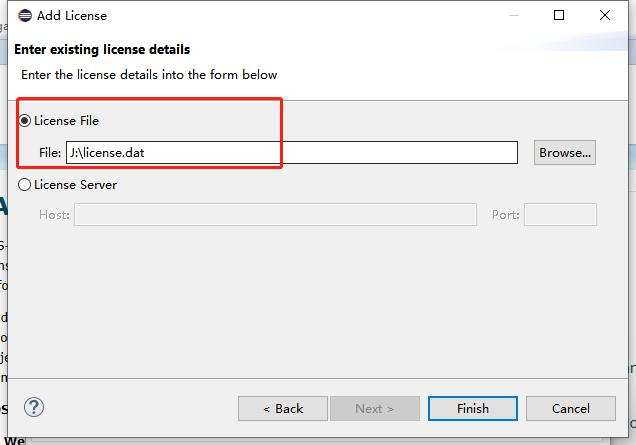Click the Next > button
The image size is (636, 445).
(x=374, y=408)
